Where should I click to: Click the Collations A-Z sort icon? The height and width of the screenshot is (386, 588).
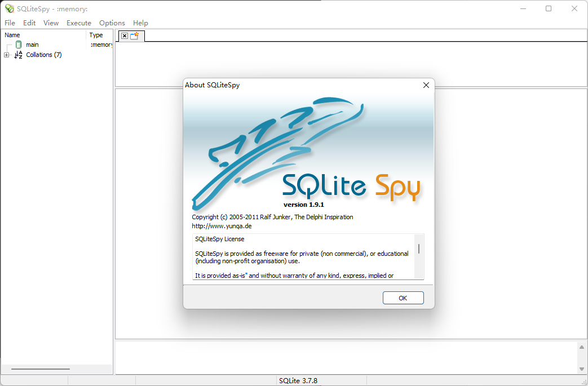click(19, 55)
